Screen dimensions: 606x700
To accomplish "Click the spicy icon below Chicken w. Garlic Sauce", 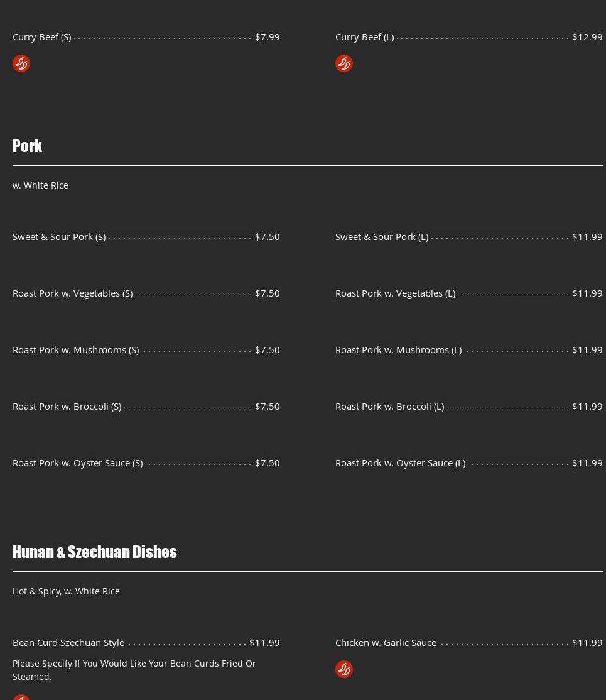I will pyautogui.click(x=344, y=669).
